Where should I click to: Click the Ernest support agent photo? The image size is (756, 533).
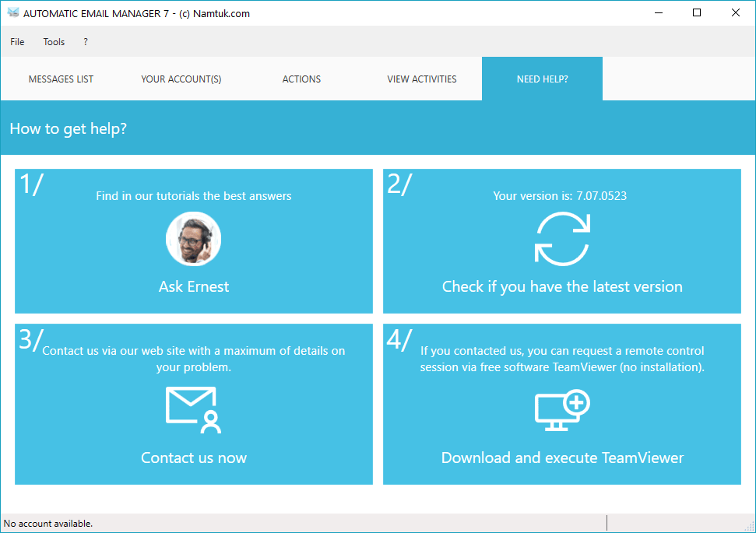tap(193, 239)
